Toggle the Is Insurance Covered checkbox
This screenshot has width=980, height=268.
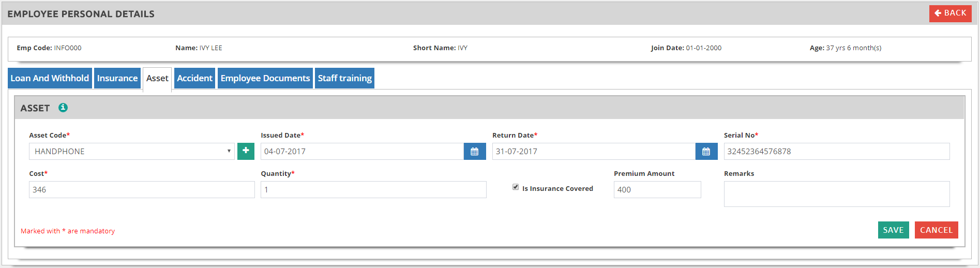pyautogui.click(x=516, y=187)
